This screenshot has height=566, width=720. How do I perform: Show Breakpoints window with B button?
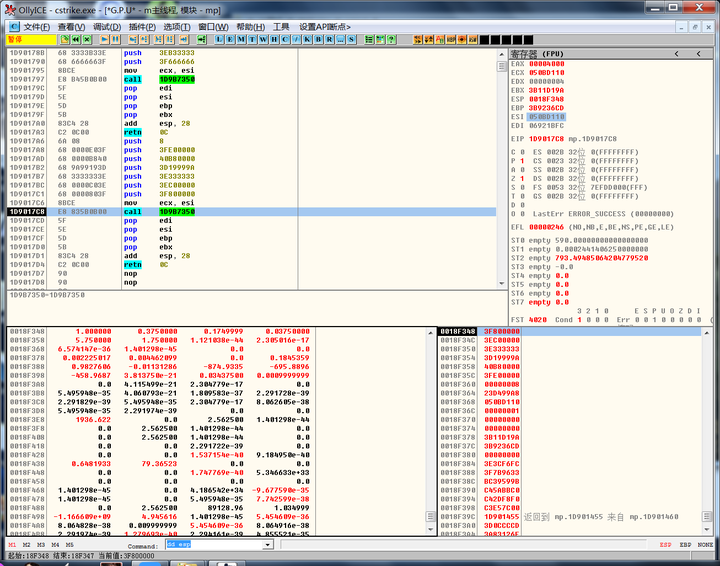[319, 39]
